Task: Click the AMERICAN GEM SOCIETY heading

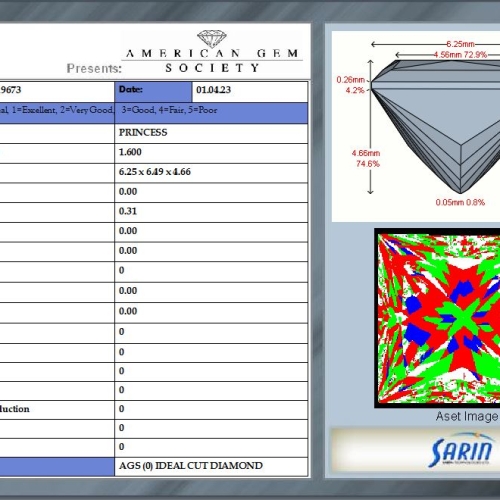Action: (x=212, y=60)
